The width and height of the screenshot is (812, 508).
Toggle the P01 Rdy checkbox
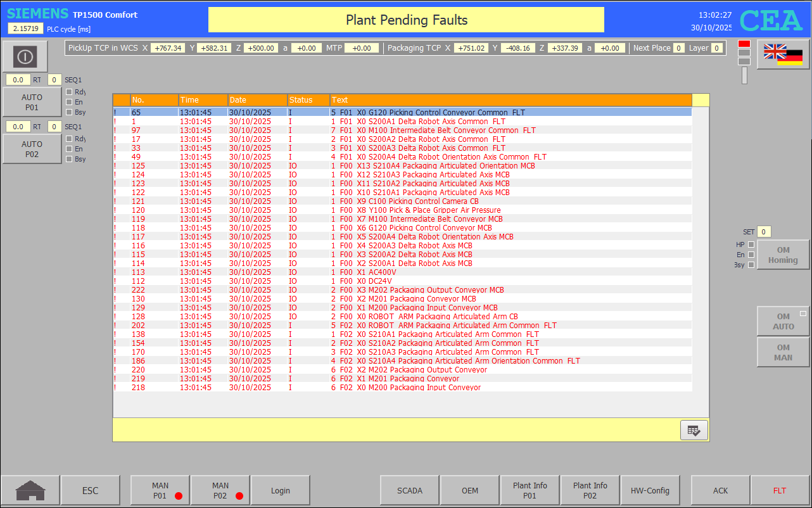[69, 92]
